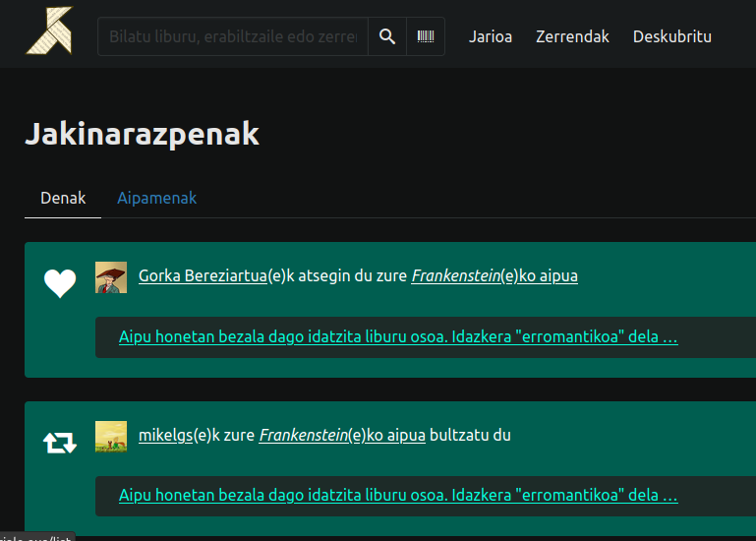Click the boost arrows icon on second notification
The width and height of the screenshot is (756, 541).
60,443
